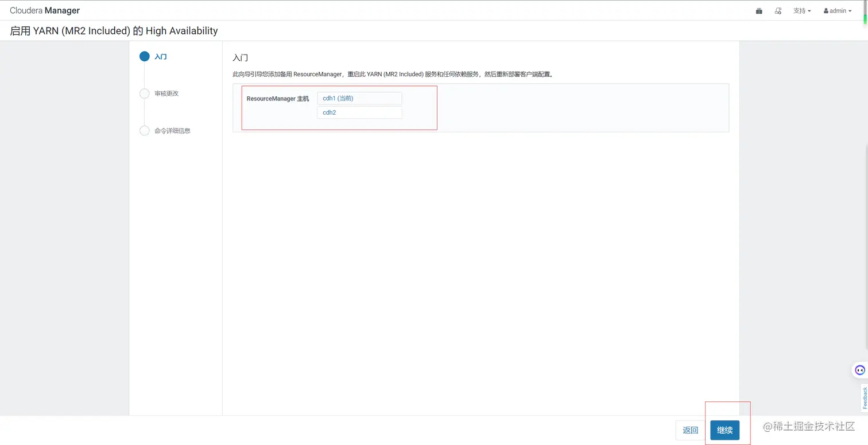Viewport: 868px width, 445px height.
Task: Select the cdh2 ResourceManager host field
Action: (359, 112)
